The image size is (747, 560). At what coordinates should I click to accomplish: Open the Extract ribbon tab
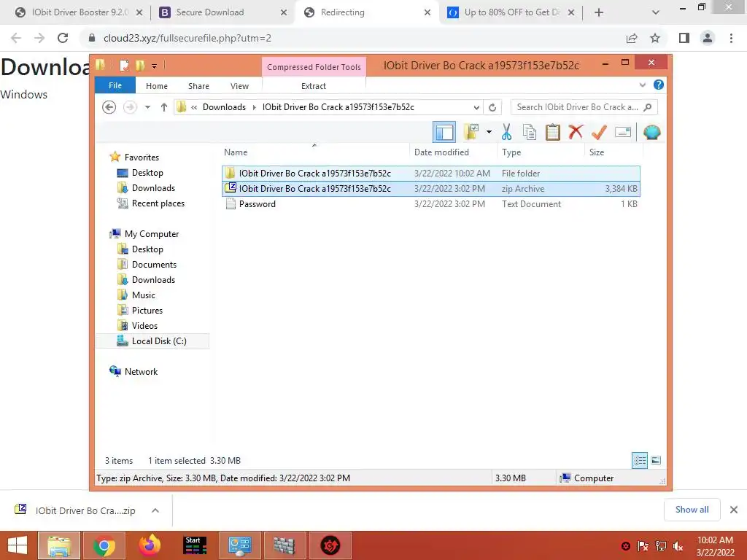(x=314, y=86)
